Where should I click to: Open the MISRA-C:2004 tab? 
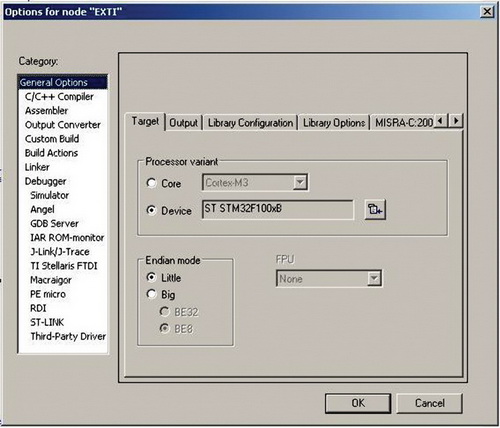(x=403, y=123)
